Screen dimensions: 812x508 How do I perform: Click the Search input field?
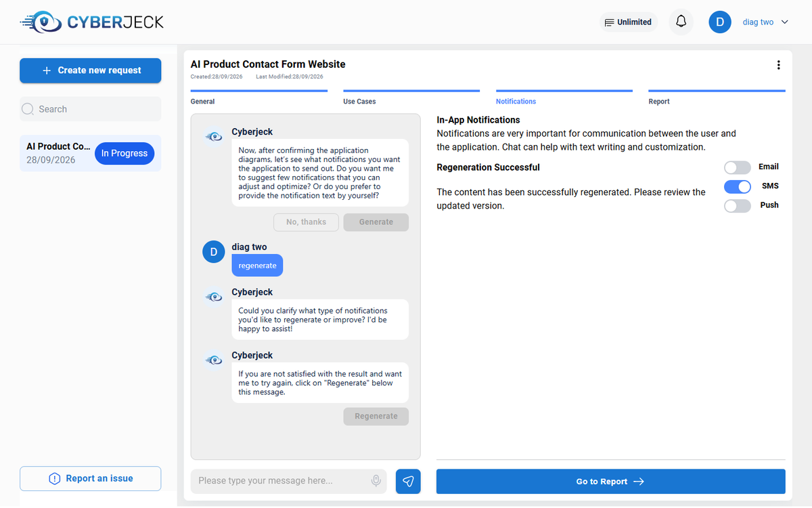coord(90,109)
